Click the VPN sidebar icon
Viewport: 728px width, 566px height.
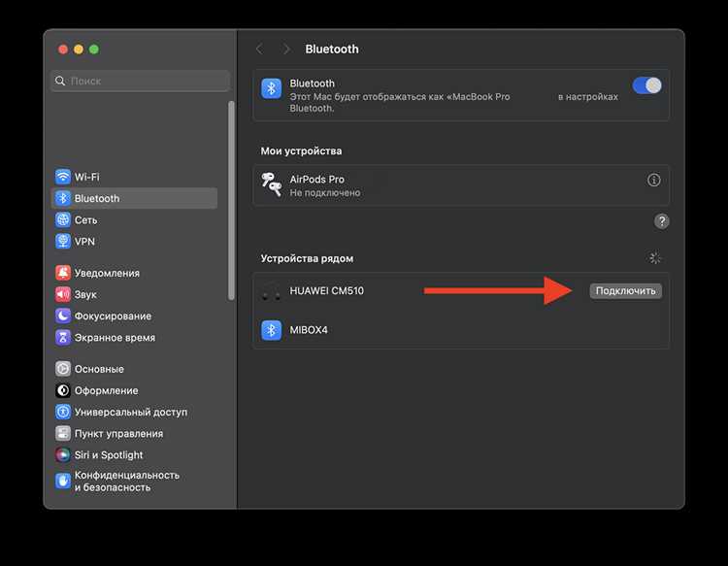(x=63, y=242)
